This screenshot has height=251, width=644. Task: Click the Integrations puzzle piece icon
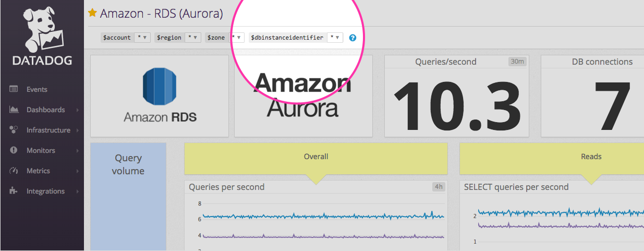pyautogui.click(x=14, y=191)
